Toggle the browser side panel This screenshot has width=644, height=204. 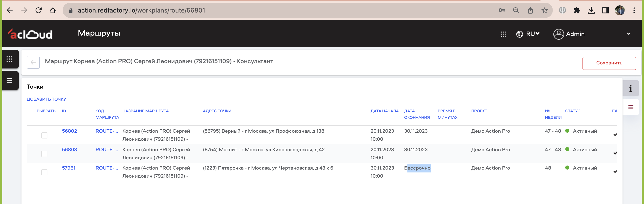(605, 10)
